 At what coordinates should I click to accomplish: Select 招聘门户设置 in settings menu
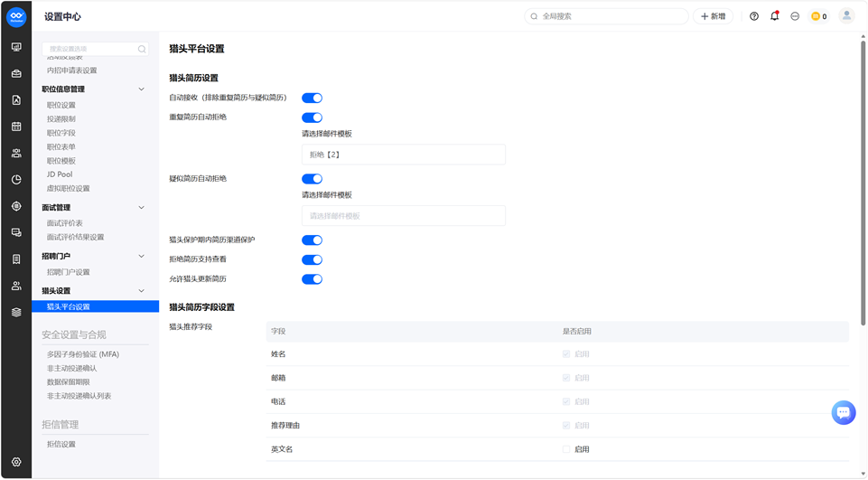click(x=68, y=272)
